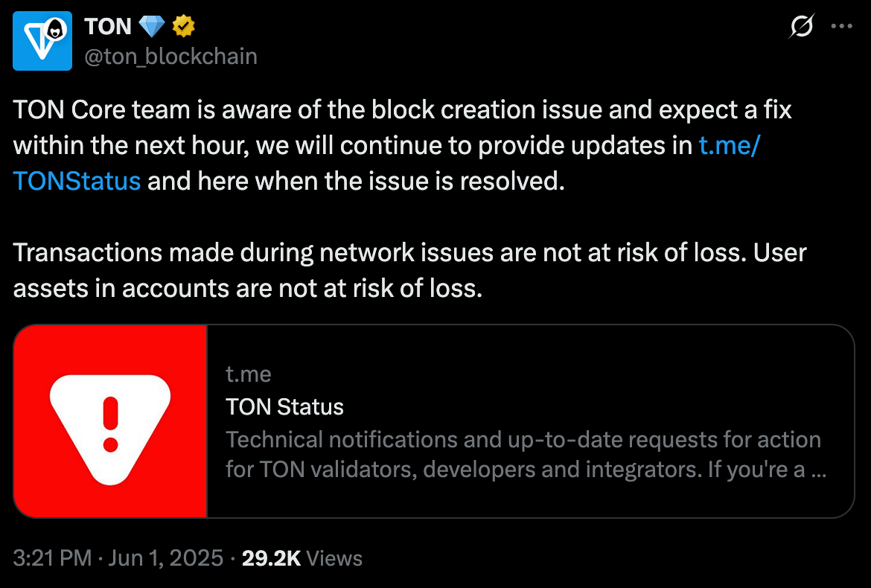Open the Grok slash icon
This screenshot has width=871, height=588.
coord(802,26)
